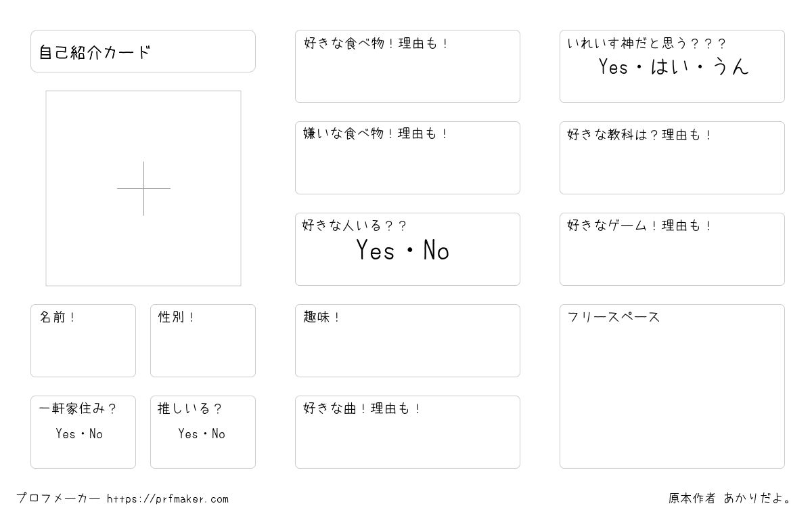Select the large Yes・No under 好きな人いる？？
The width and height of the screenshot is (812, 508).
click(x=403, y=251)
